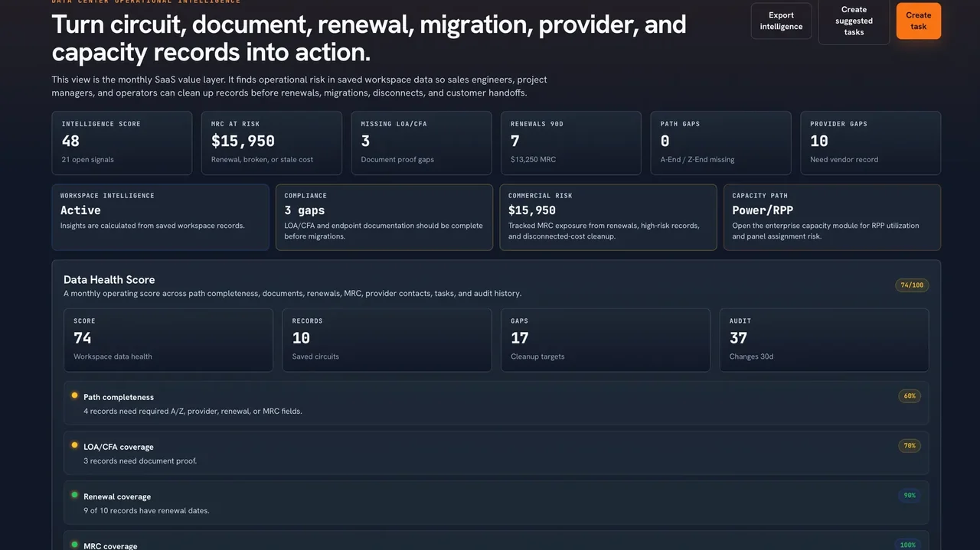Select the Records 10 tile

[x=387, y=340]
